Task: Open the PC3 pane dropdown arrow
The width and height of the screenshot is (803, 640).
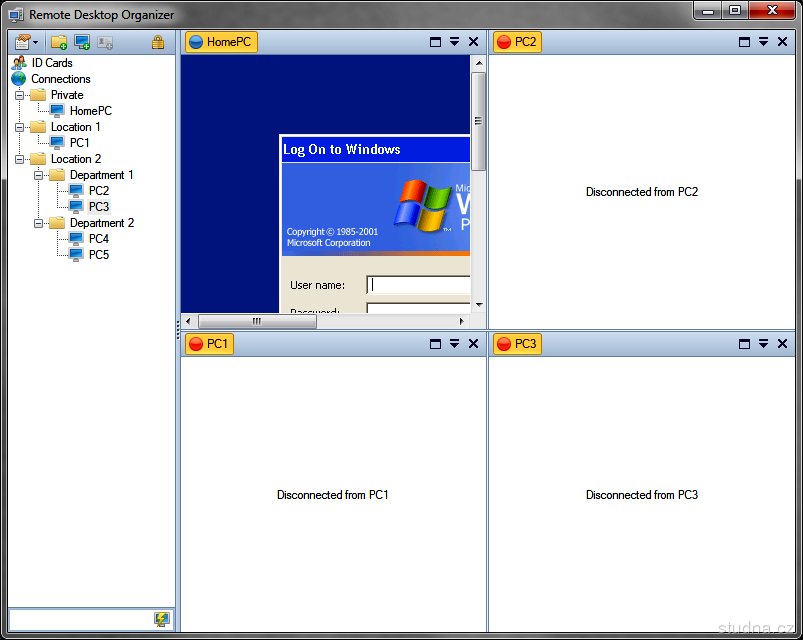Action: click(764, 344)
